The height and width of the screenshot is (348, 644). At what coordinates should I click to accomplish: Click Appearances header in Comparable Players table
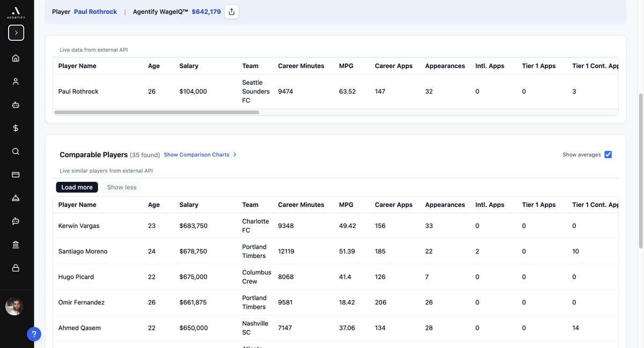coord(445,205)
